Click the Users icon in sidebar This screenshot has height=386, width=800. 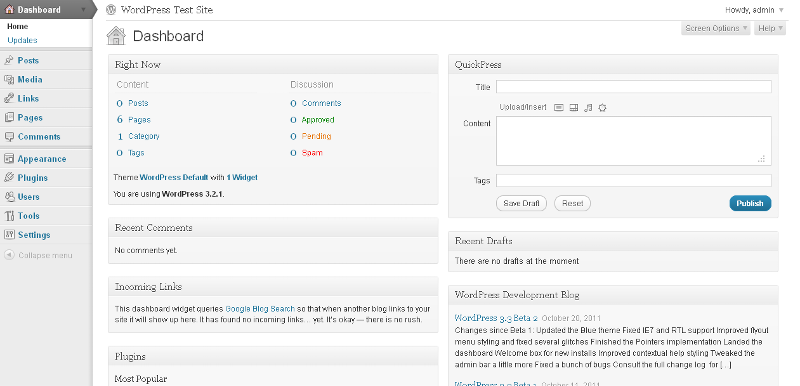click(x=9, y=197)
